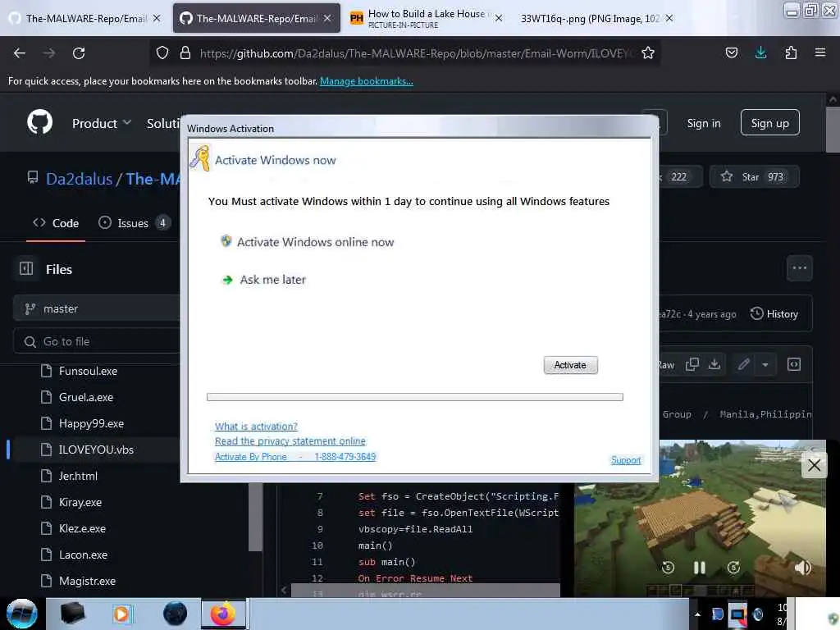Switch to the How to Build a Lake House tab

(426, 18)
